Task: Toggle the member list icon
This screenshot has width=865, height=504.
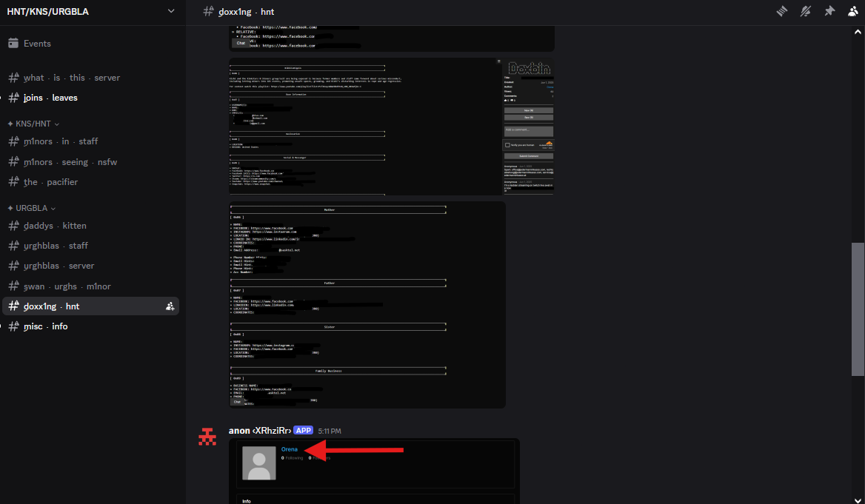Action: coord(853,11)
